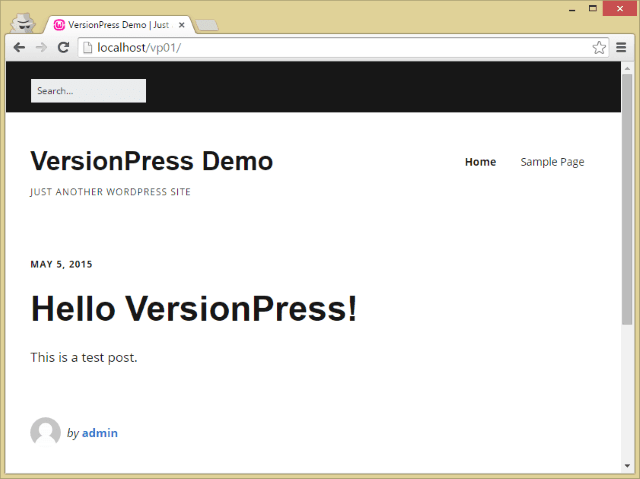Click the vertical scrollbar thumb
The image size is (640, 479).
pos(627,199)
